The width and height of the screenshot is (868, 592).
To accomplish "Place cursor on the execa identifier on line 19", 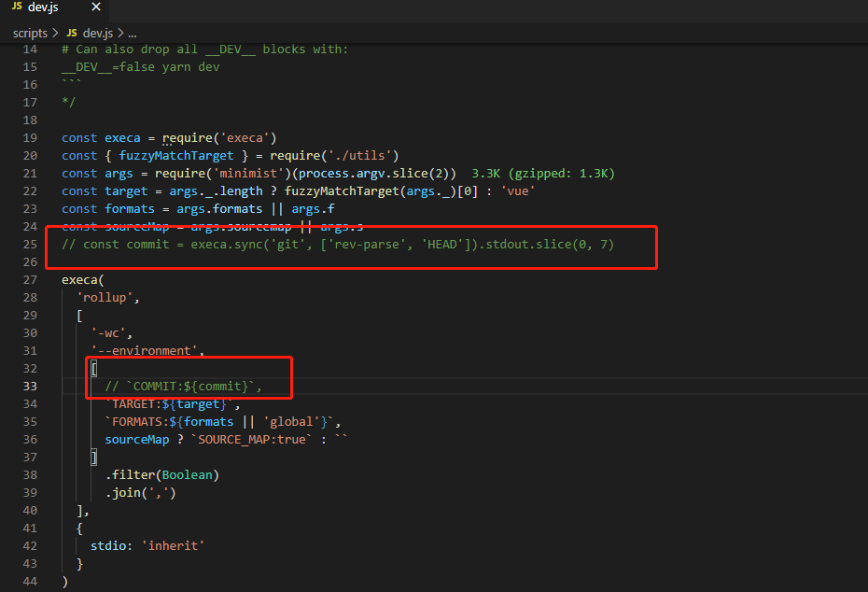I will click(x=121, y=137).
